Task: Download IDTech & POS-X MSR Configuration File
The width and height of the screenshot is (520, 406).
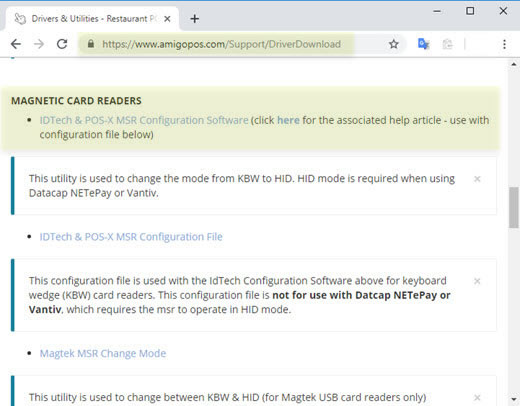Action: pyautogui.click(x=131, y=237)
